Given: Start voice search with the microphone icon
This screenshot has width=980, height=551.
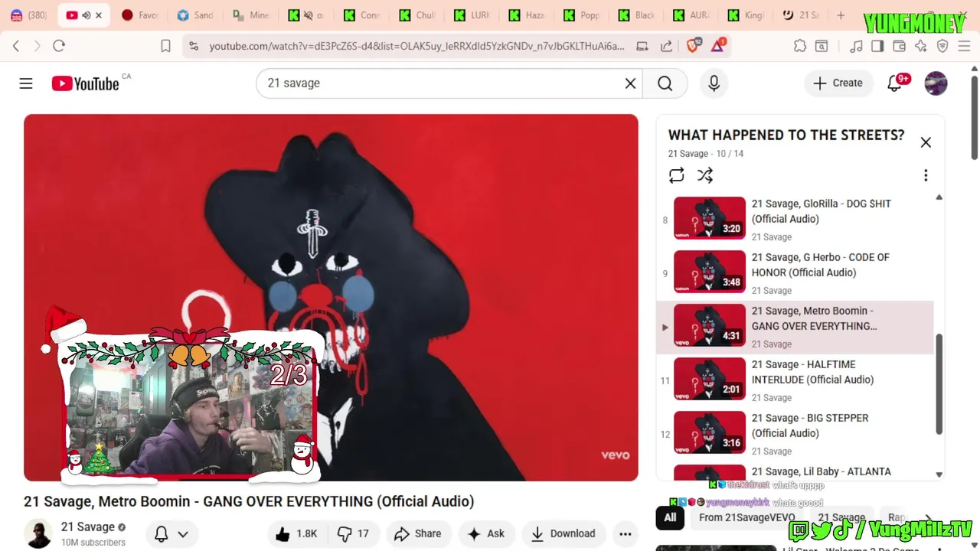Looking at the screenshot, I should 714,83.
